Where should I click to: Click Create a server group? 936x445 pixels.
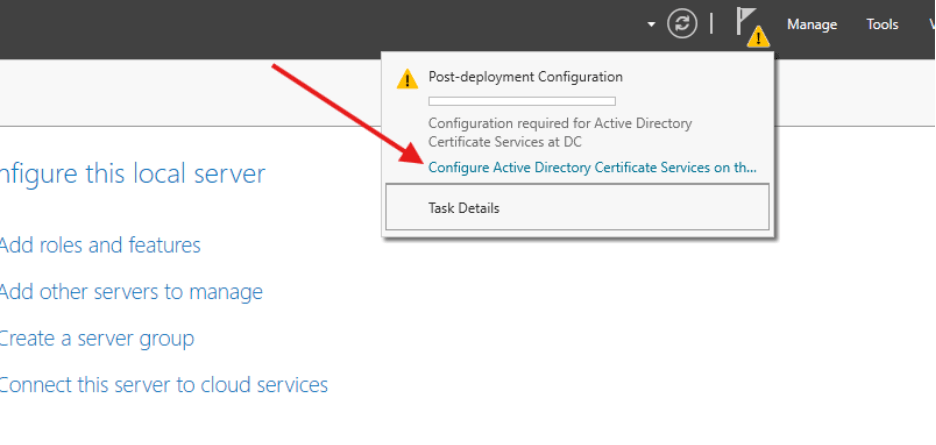point(96,338)
